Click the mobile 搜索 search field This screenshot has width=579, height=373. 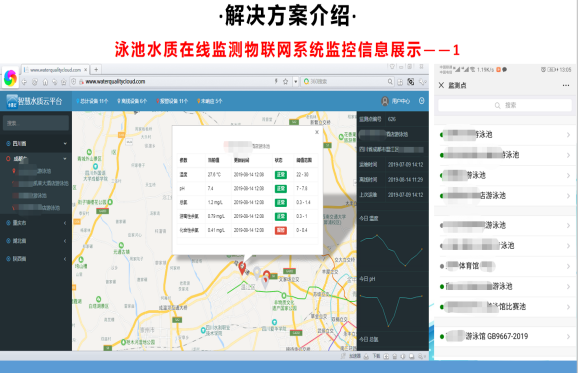point(505,105)
